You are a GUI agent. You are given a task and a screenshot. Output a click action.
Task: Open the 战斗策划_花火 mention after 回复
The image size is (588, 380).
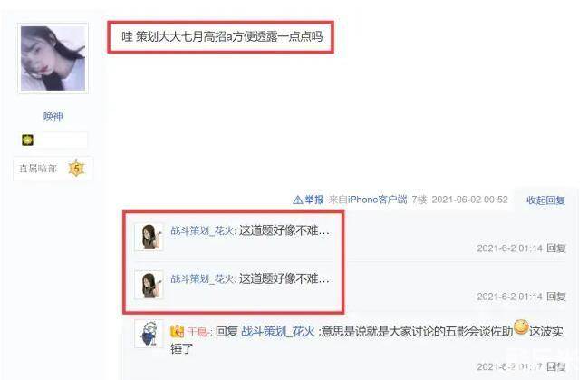pyautogui.click(x=278, y=332)
